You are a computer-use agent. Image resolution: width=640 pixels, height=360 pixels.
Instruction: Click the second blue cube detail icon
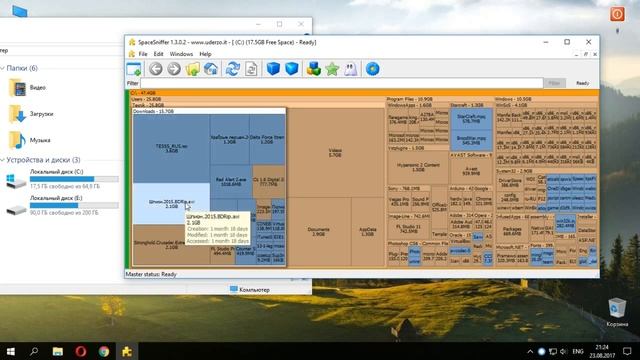(291, 69)
